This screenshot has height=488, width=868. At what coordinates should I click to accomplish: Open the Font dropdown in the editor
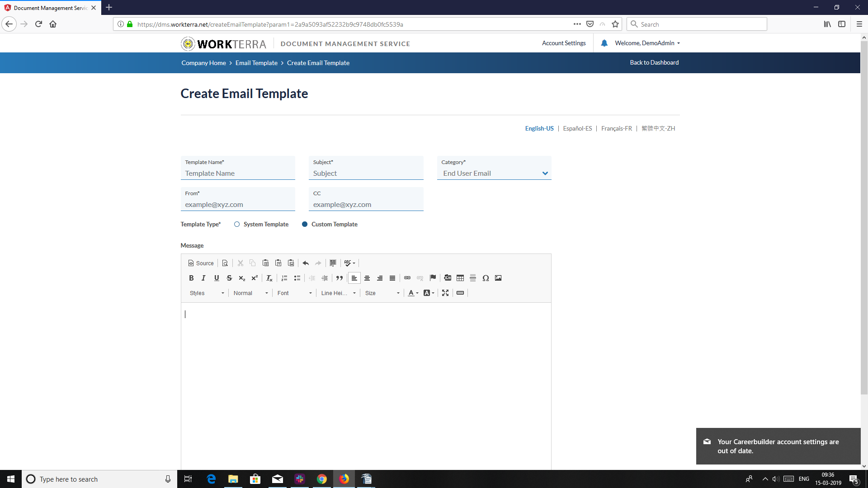pyautogui.click(x=294, y=293)
